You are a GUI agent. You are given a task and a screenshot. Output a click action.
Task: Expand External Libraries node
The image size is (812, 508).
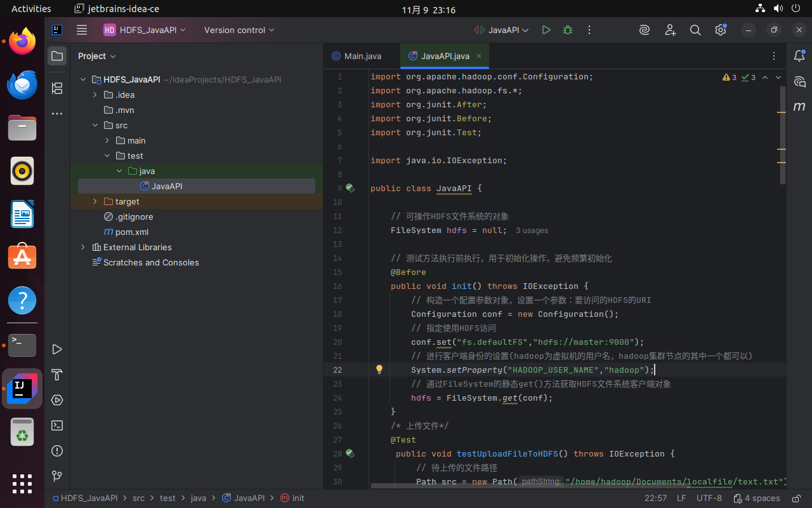pyautogui.click(x=82, y=247)
